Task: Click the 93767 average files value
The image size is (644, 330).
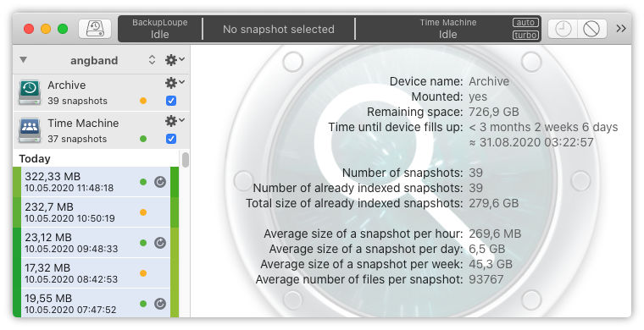Action: [486, 279]
